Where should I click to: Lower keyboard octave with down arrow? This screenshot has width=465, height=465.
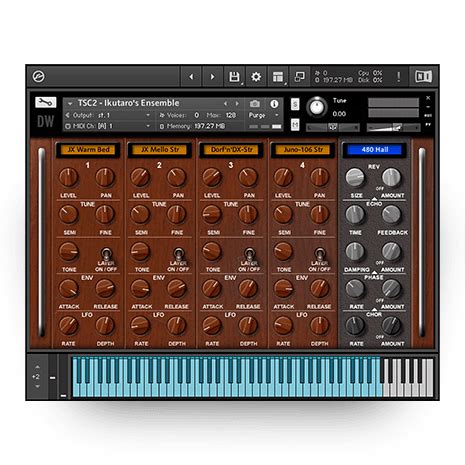(x=37, y=387)
